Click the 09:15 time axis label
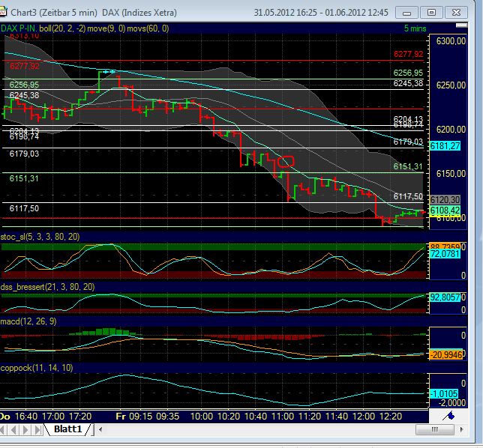 [140, 417]
